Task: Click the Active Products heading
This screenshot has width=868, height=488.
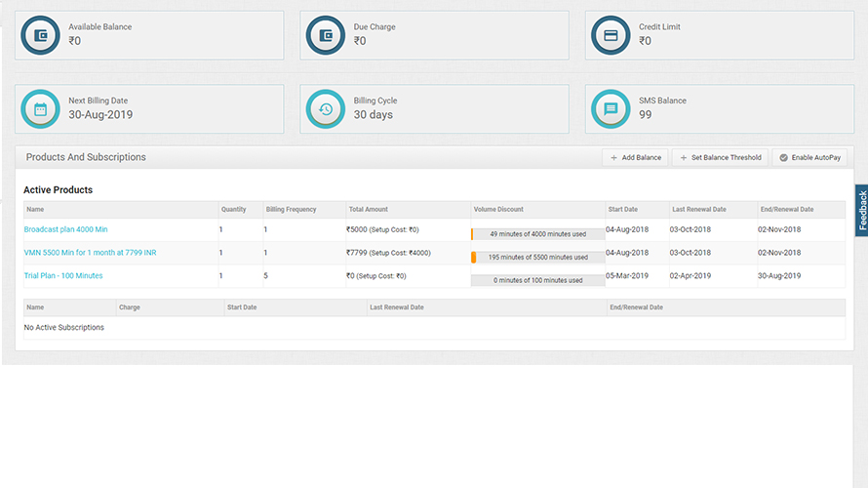Action: point(59,190)
